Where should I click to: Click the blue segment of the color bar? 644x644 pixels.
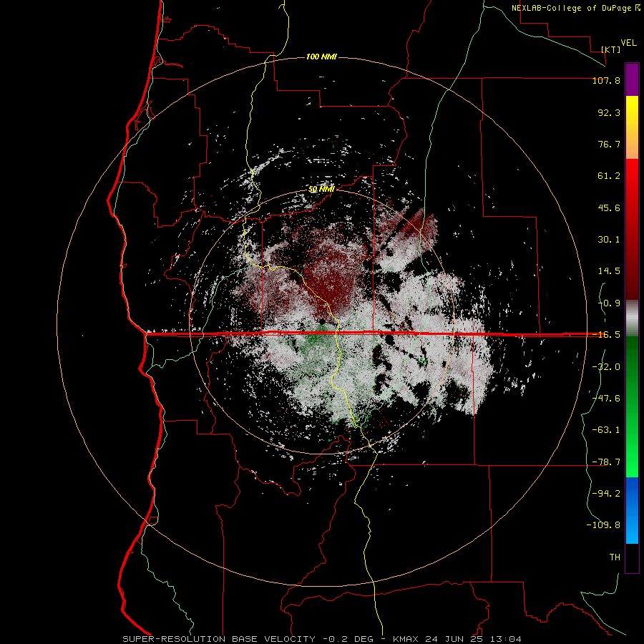[632, 510]
